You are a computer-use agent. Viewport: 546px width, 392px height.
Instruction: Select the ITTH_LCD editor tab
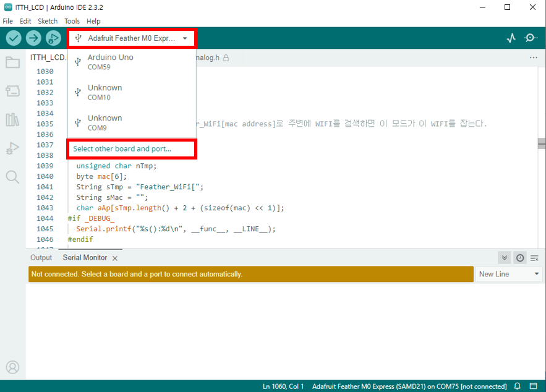(x=48, y=58)
